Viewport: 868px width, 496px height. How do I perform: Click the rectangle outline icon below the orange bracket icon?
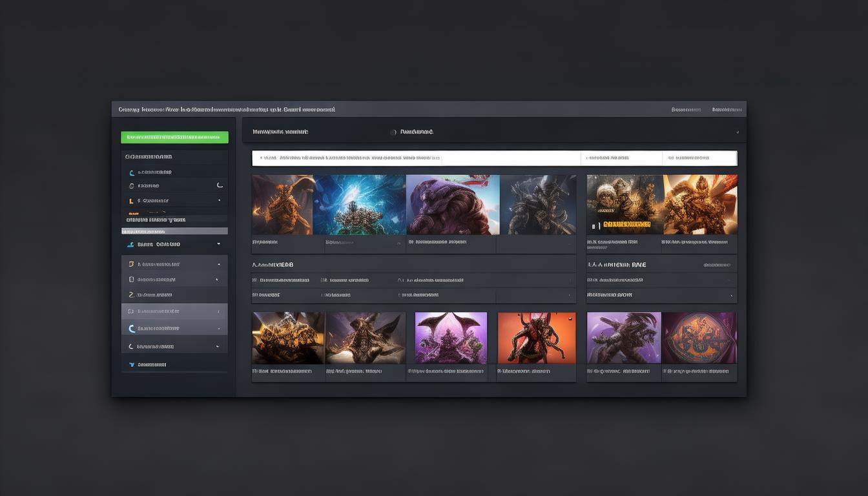(131, 280)
